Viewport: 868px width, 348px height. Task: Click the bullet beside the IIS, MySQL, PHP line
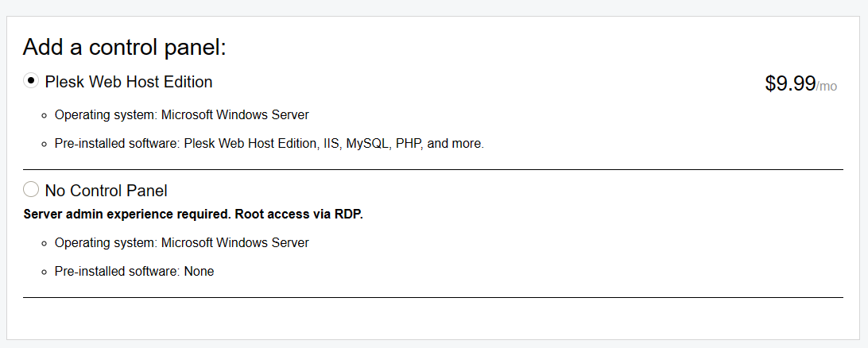[x=45, y=145]
